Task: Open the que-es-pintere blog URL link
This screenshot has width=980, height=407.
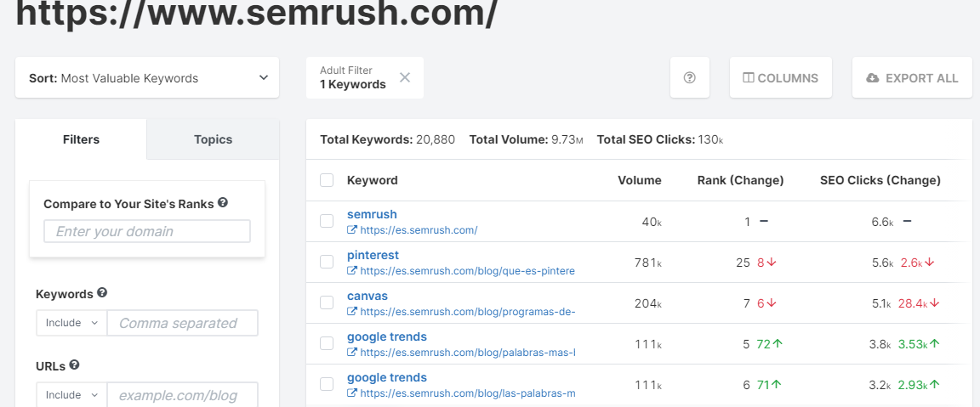Action: [x=468, y=271]
